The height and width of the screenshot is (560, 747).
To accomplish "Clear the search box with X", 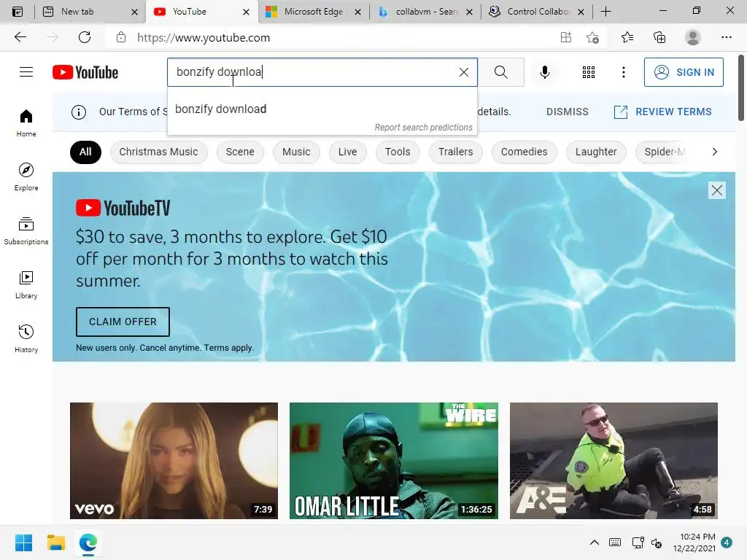I will (463, 72).
